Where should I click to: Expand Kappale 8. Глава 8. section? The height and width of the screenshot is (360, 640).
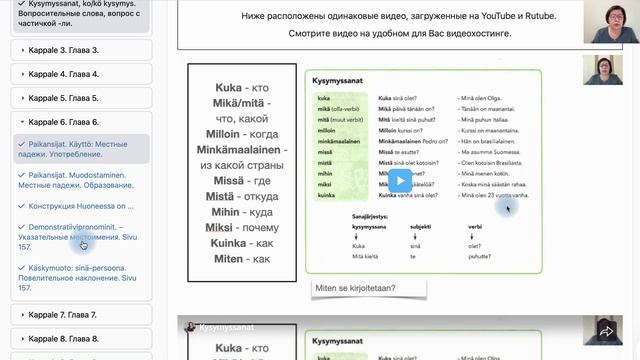pyautogui.click(x=81, y=339)
